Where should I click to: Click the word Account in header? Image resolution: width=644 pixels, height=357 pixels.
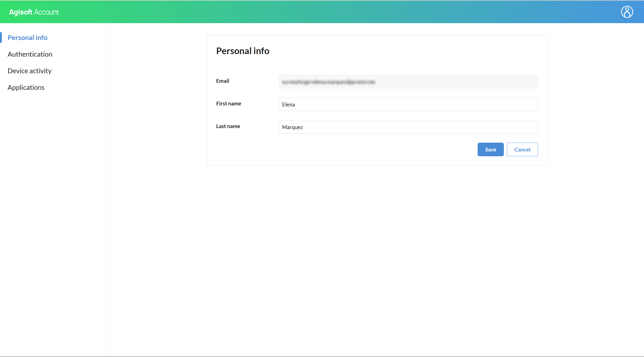click(47, 12)
